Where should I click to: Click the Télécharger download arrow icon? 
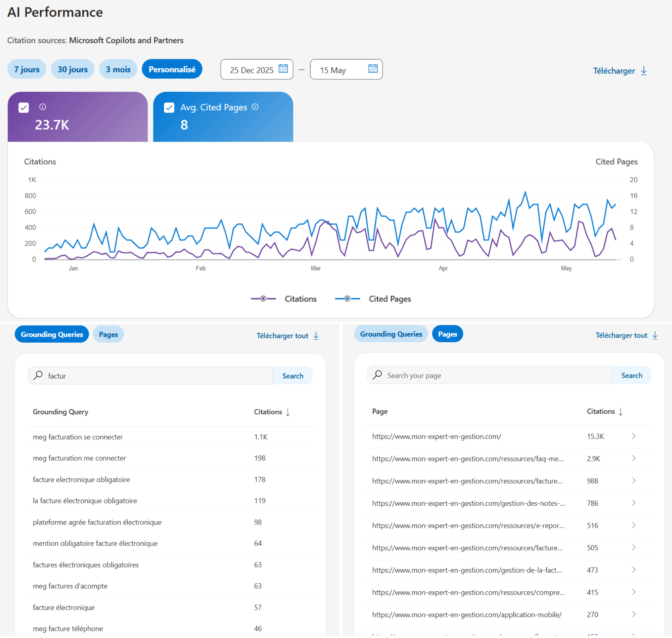[644, 71]
